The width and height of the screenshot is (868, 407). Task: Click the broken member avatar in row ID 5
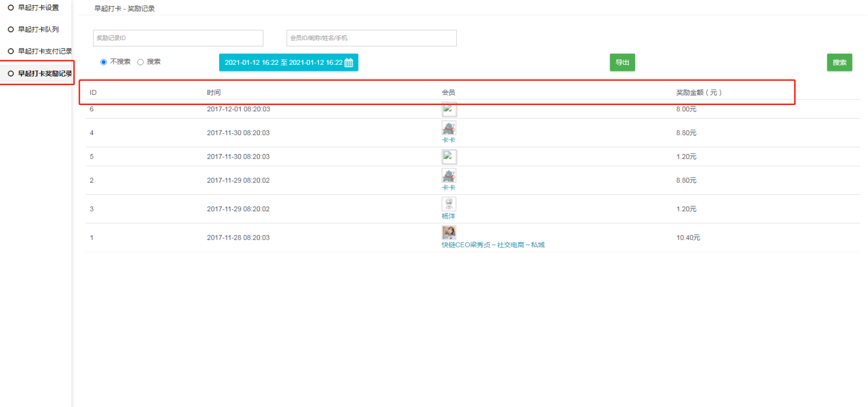[449, 157]
